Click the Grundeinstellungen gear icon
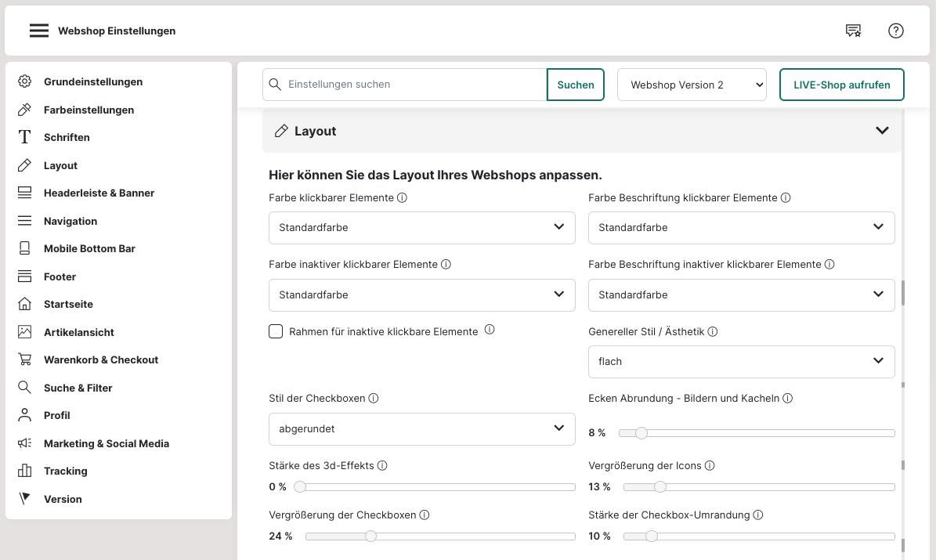 [25, 81]
